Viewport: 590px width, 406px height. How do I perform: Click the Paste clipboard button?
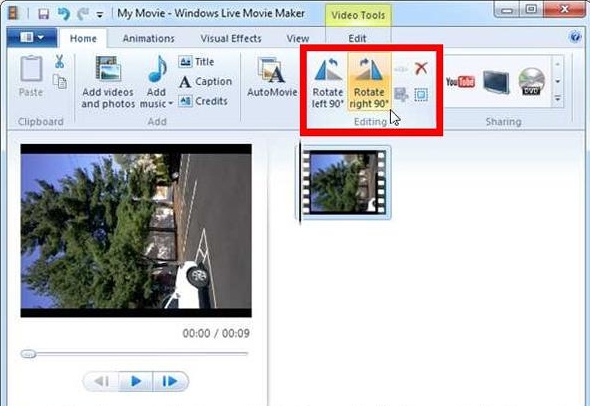coord(31,76)
